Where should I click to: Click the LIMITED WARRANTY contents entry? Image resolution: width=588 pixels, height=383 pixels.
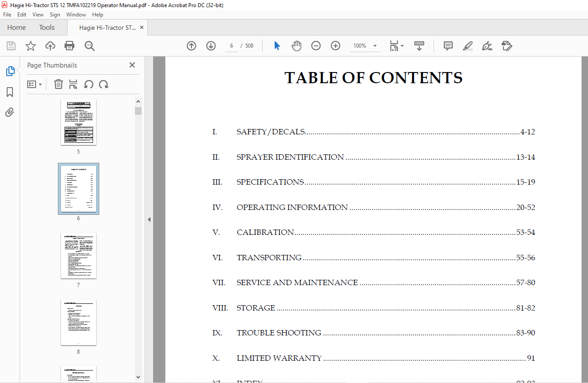click(x=373, y=358)
